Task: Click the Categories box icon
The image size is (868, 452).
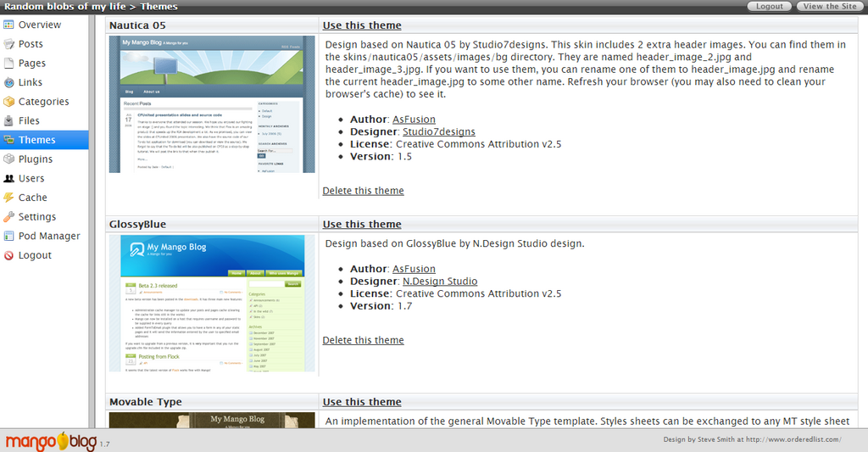Action: pyautogui.click(x=8, y=102)
